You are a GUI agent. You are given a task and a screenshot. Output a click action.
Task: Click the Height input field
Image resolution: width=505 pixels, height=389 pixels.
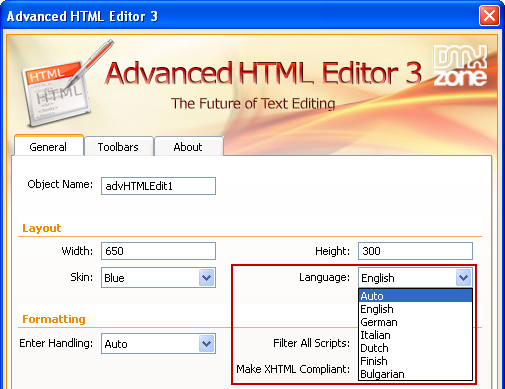(x=415, y=251)
